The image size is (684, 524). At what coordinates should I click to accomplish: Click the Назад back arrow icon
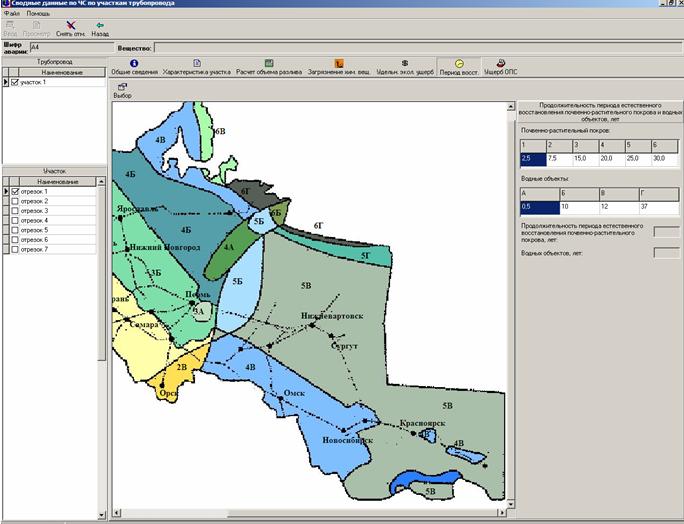pyautogui.click(x=100, y=24)
